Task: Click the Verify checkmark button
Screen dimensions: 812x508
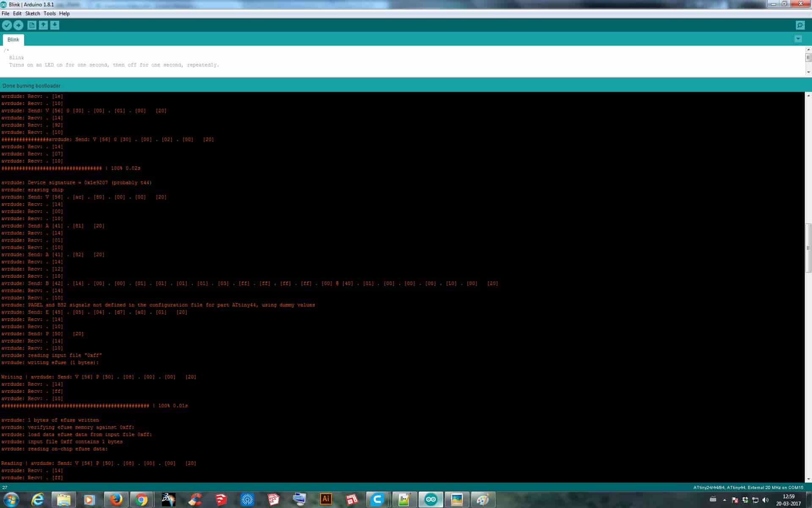Action: coord(7,25)
